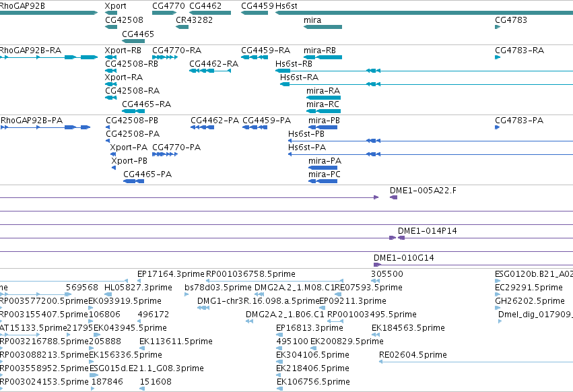Open the Xport-PA protein label

pyautogui.click(x=129, y=147)
